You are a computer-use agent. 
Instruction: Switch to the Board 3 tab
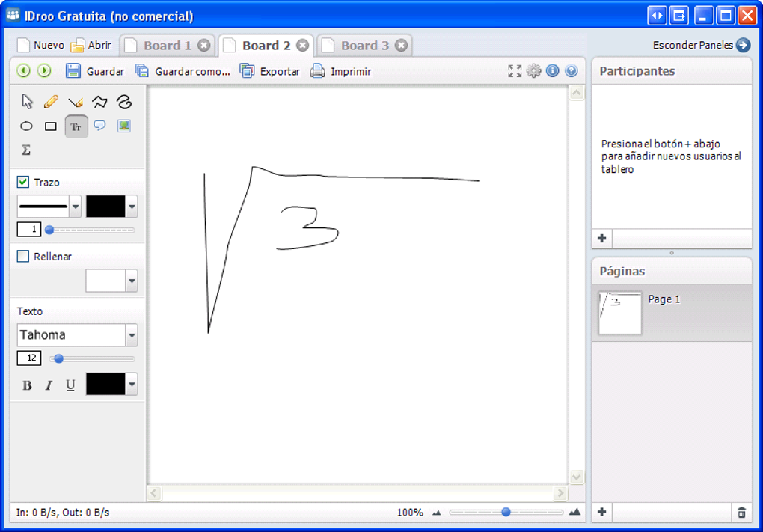(364, 46)
